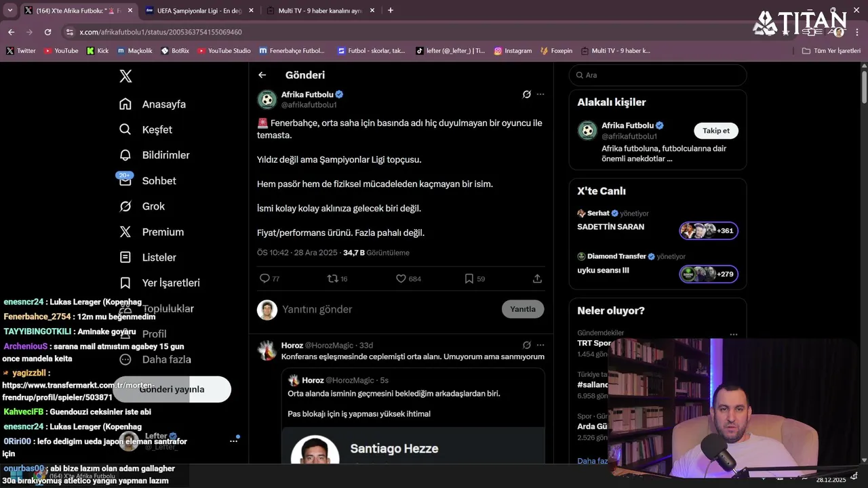Image resolution: width=868 pixels, height=488 pixels.
Task: Open more options on Afrika Futbolu post
Action: [x=540, y=94]
